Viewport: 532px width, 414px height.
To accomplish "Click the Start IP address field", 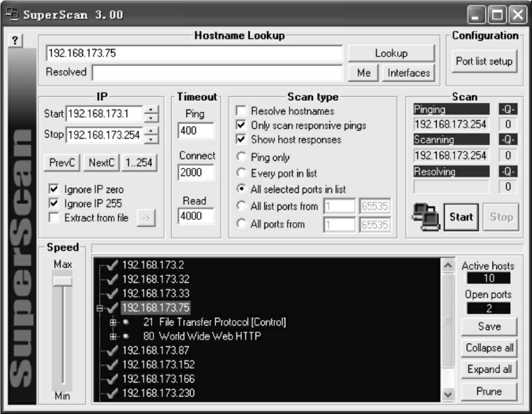I will point(104,114).
